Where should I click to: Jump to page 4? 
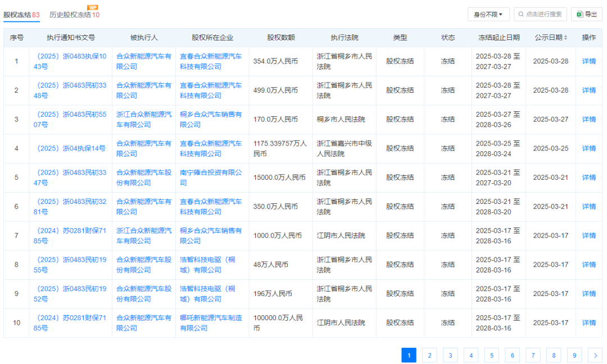click(x=471, y=355)
